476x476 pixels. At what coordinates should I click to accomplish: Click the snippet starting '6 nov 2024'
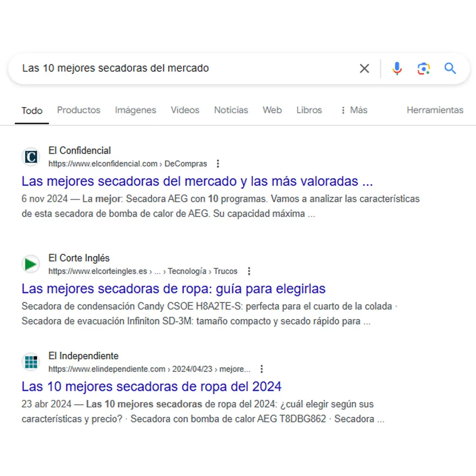(221, 206)
